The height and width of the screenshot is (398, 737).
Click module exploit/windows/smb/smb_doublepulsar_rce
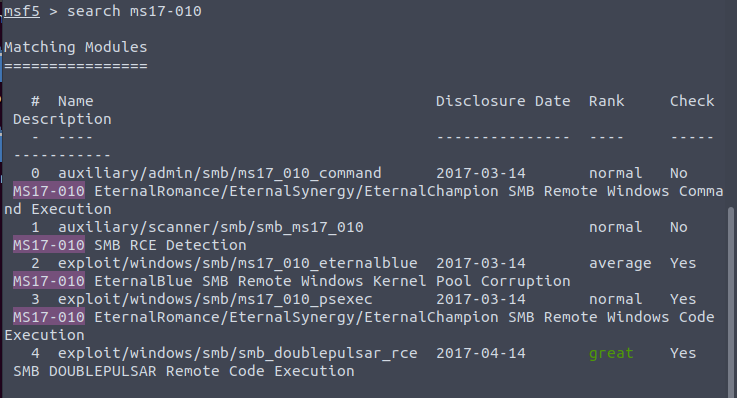237,353
